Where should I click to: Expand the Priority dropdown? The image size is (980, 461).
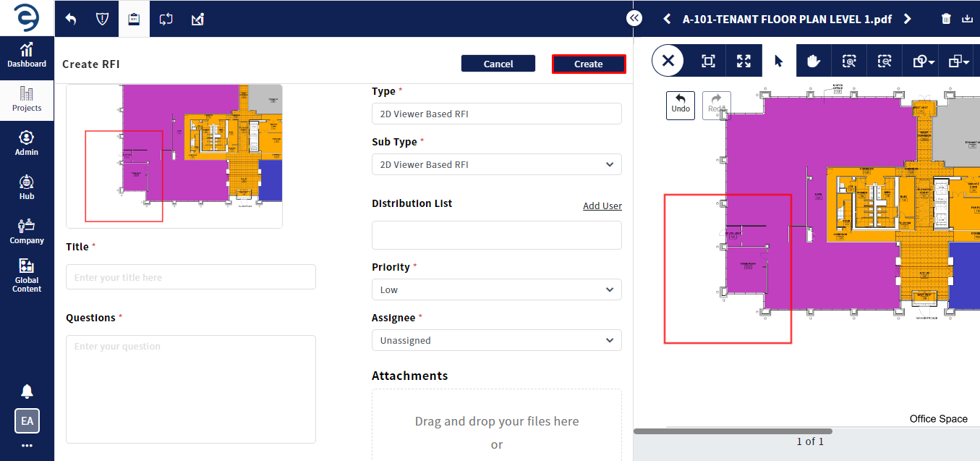pyautogui.click(x=496, y=289)
